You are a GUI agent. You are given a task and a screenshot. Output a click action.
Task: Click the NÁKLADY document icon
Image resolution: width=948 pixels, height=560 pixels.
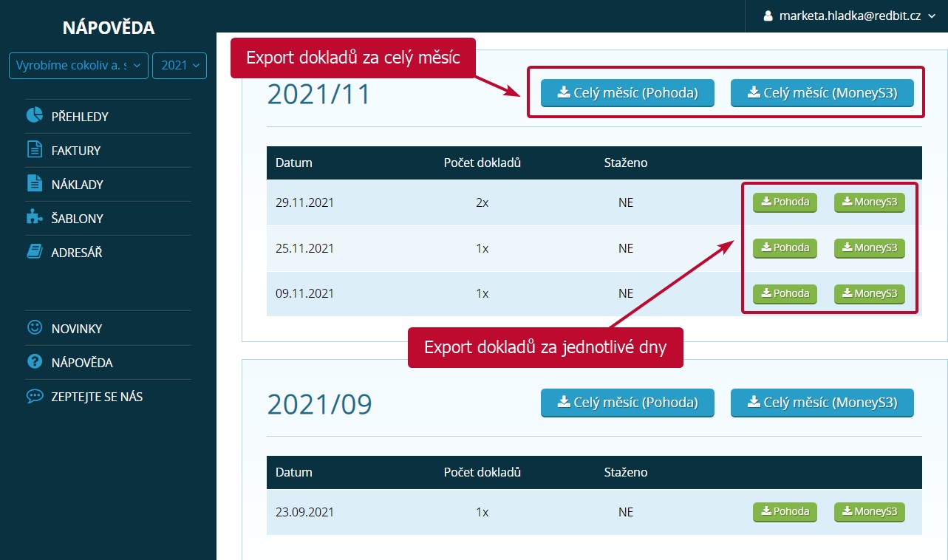point(34,184)
